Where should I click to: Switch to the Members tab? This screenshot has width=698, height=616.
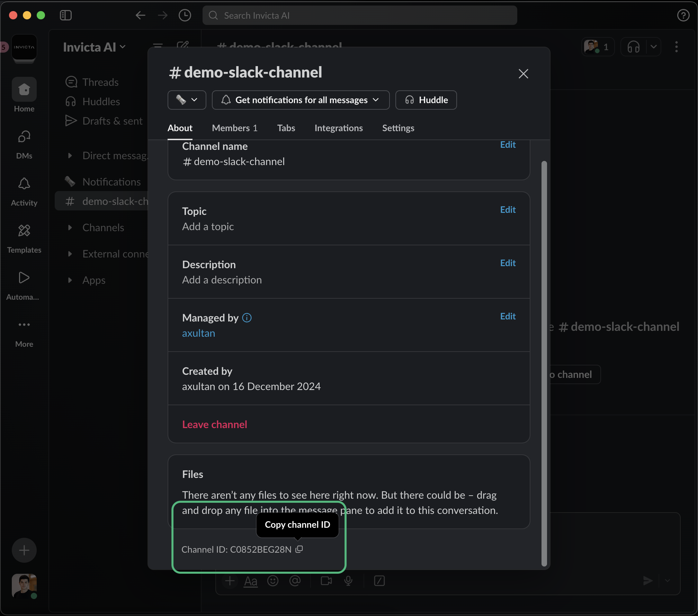point(234,128)
